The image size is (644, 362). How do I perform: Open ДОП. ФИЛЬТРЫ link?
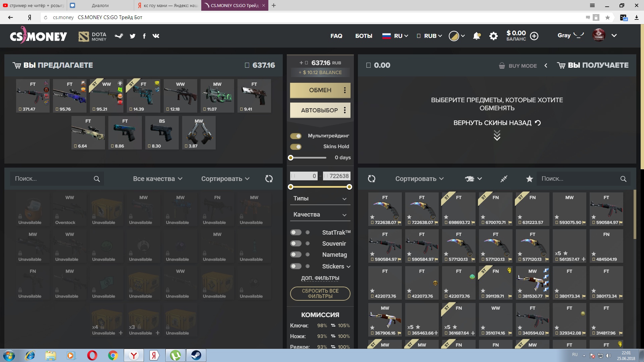pyautogui.click(x=320, y=278)
